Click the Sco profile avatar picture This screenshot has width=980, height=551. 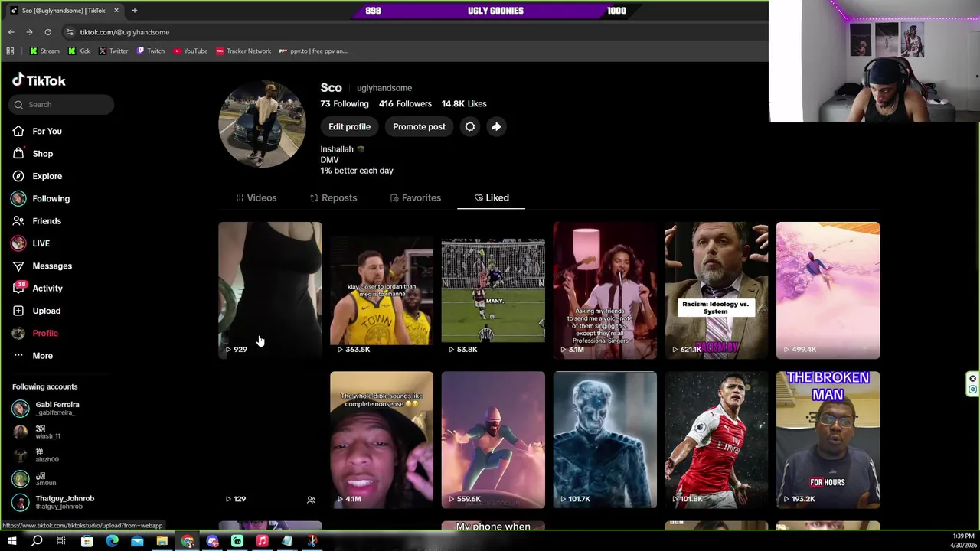(263, 124)
